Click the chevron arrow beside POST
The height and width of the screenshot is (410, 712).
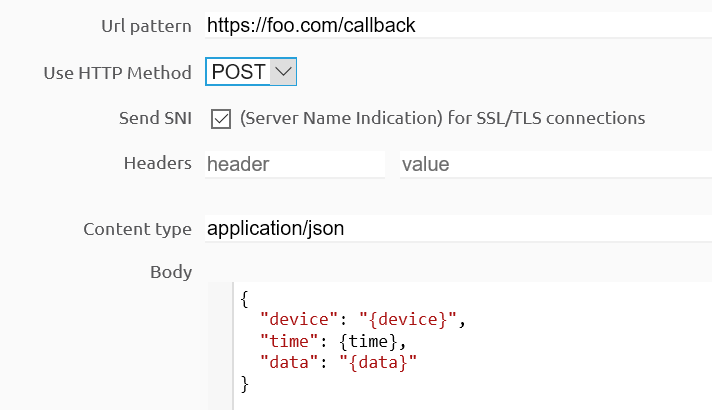[283, 72]
